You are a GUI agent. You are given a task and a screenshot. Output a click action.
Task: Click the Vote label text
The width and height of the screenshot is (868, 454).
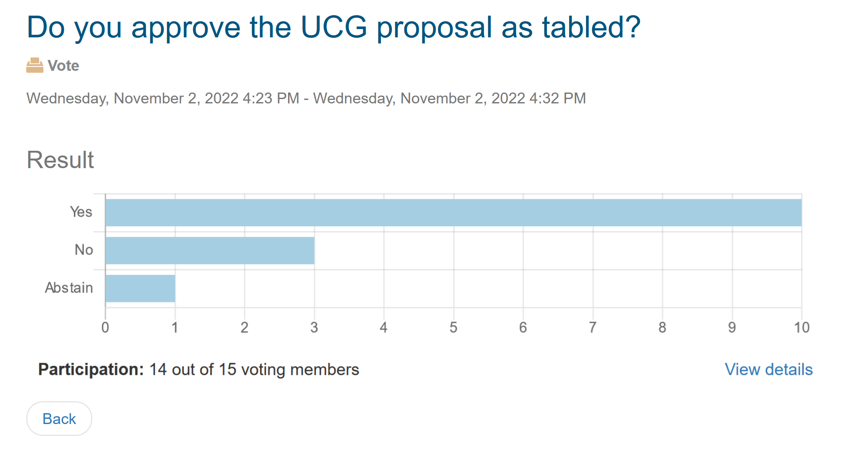pos(63,66)
